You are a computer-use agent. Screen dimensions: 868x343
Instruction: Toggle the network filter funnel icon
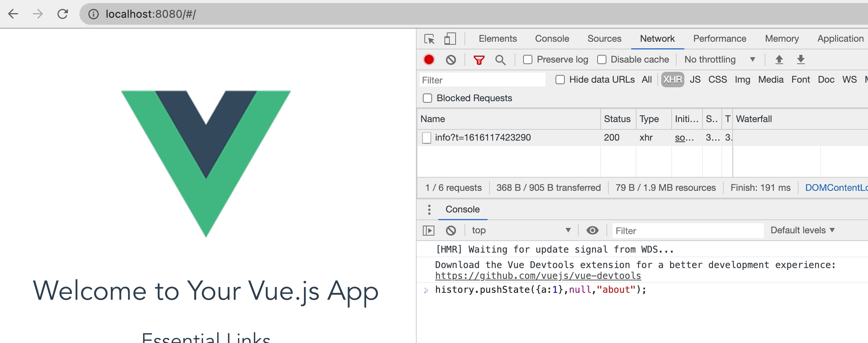tap(479, 60)
